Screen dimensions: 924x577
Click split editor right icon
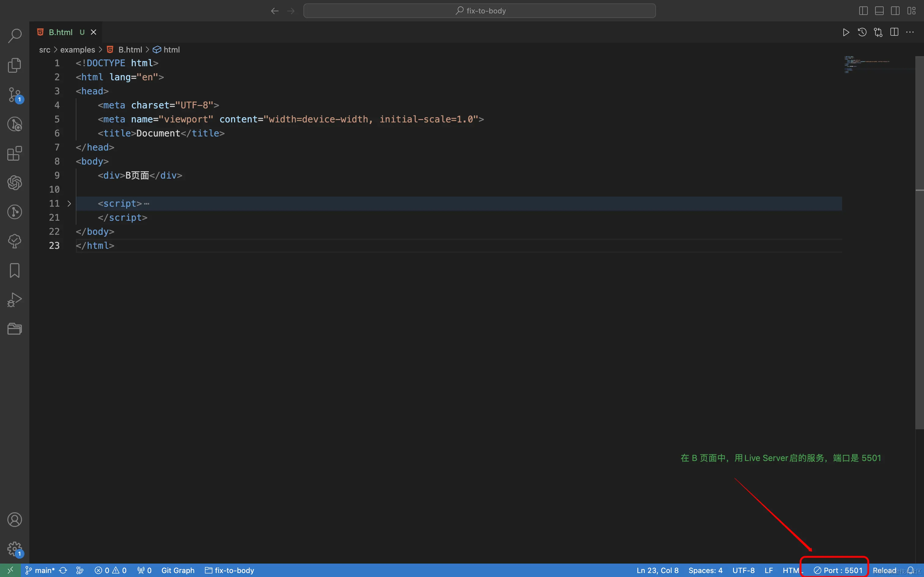point(894,32)
